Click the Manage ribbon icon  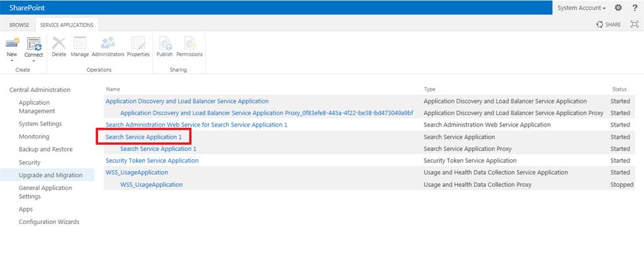(80, 43)
